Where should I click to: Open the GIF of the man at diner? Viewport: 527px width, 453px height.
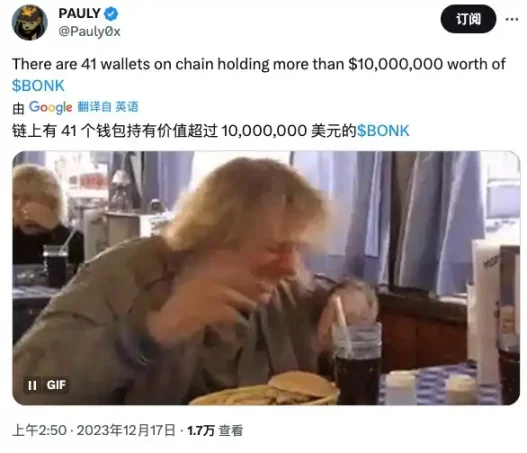coord(266,278)
